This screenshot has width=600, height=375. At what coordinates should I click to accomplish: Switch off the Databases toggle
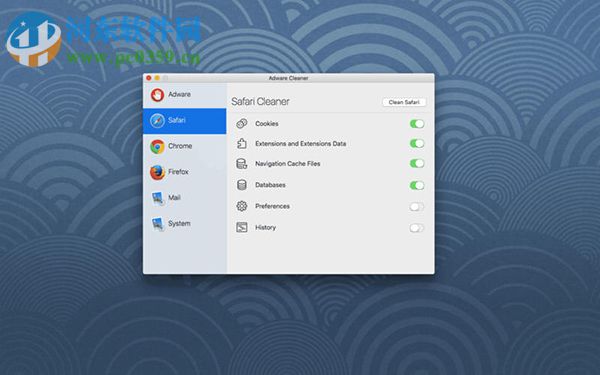[x=417, y=185]
